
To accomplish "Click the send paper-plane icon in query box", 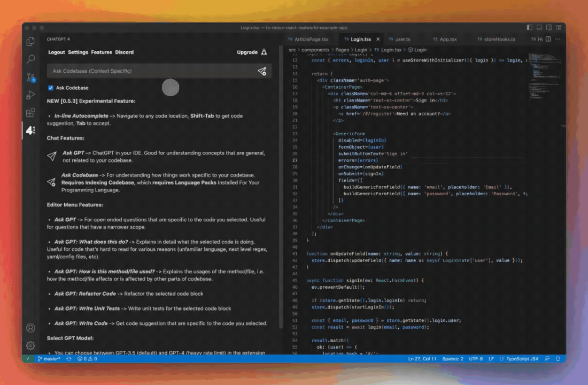I will [x=262, y=71].
